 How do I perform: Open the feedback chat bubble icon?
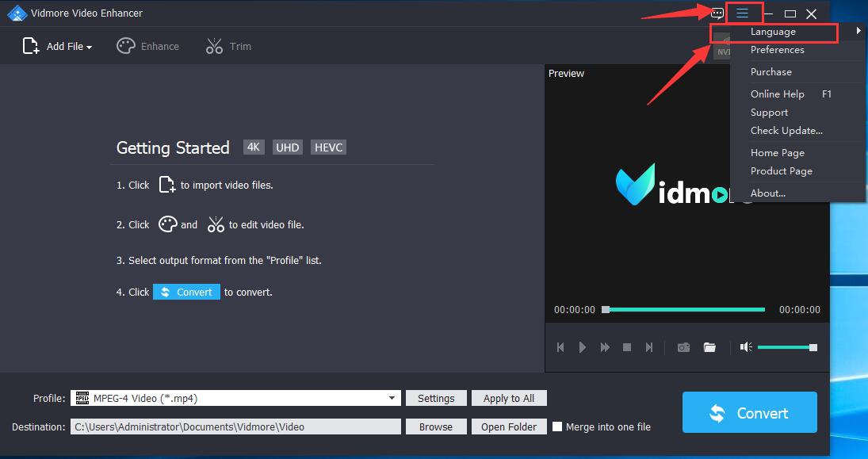pos(717,13)
